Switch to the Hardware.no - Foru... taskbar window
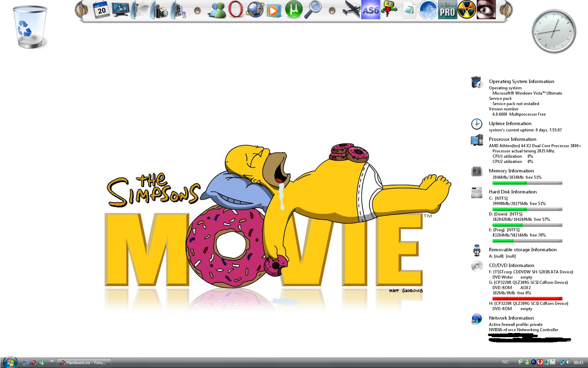Viewport: 588px width, 368px height. coord(84,363)
